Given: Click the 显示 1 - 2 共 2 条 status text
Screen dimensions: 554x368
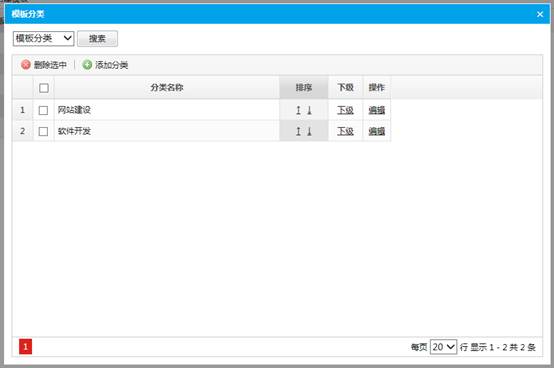Looking at the screenshot, I should 503,348.
